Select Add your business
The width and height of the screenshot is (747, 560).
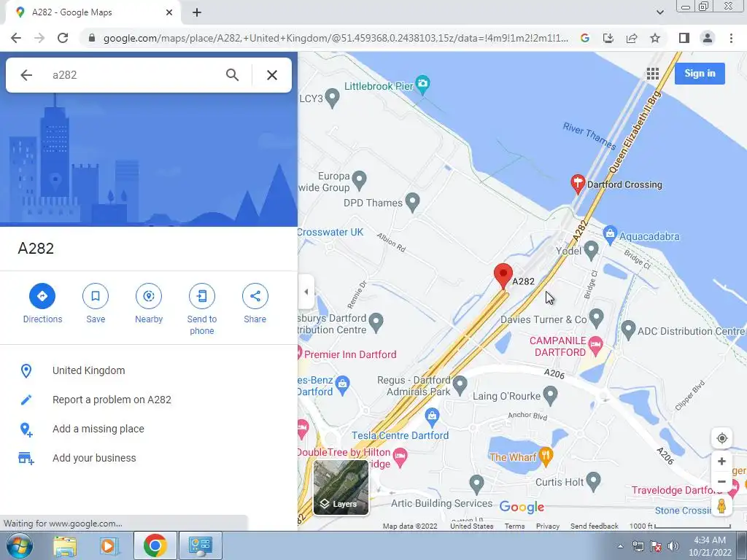pos(94,458)
